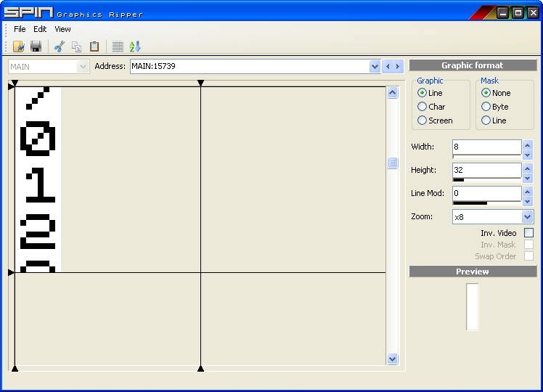Open the View menu

point(62,29)
